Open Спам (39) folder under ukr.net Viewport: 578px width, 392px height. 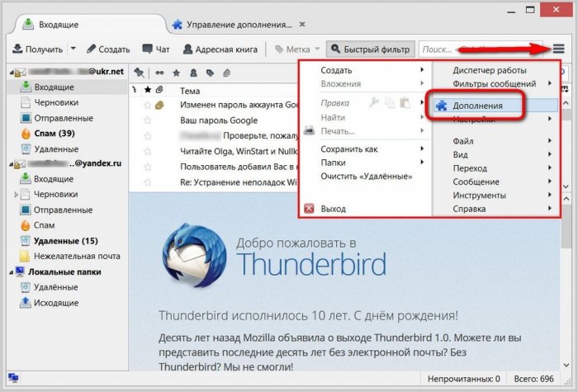pos(54,133)
